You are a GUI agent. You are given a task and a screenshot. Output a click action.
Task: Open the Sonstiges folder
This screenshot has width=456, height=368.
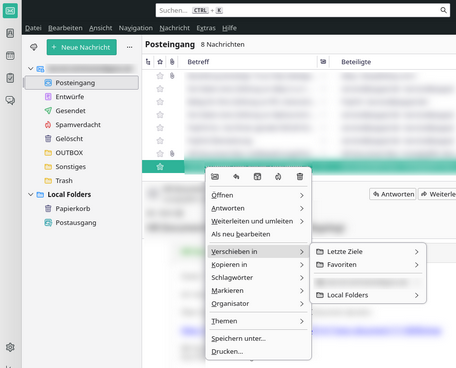[82, 167]
